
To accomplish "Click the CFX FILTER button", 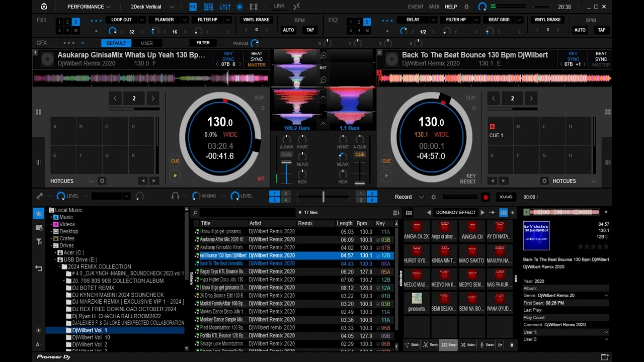I will click(203, 43).
